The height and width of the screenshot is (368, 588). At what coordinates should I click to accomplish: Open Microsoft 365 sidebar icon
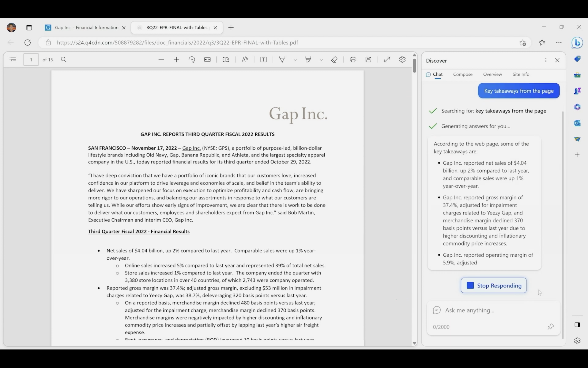point(577,107)
